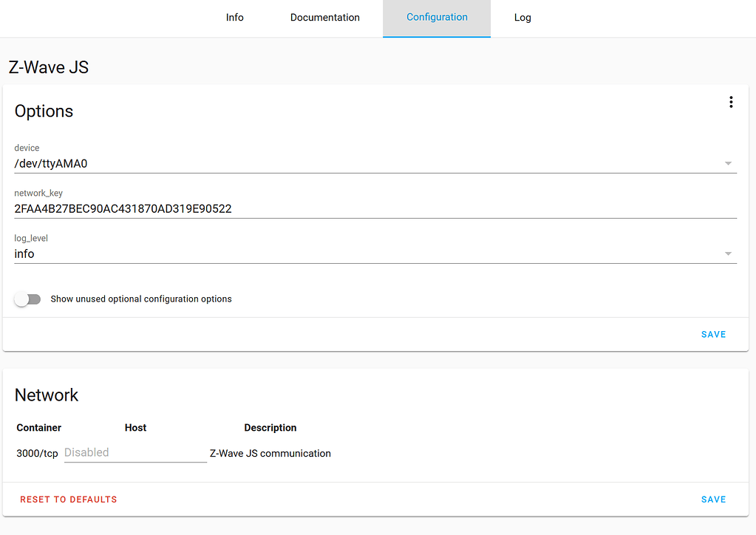This screenshot has height=535, width=756.
Task: Click Reset to Defaults in Network section
Action: (68, 499)
